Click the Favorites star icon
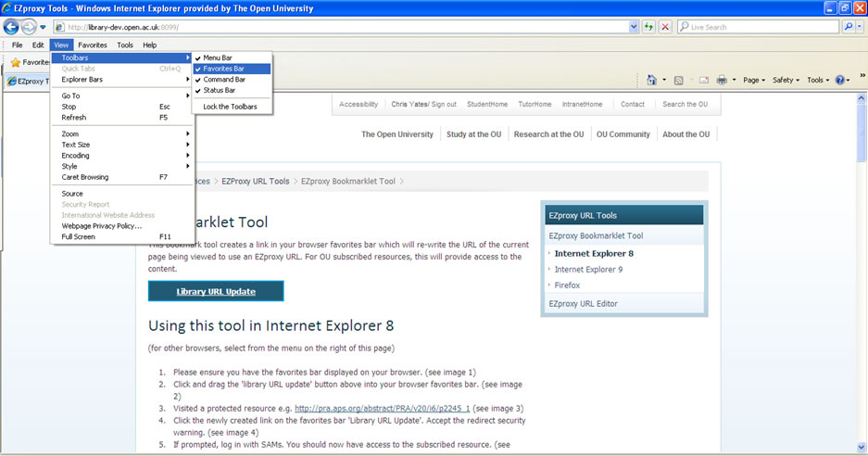The image size is (868, 456). (16, 63)
